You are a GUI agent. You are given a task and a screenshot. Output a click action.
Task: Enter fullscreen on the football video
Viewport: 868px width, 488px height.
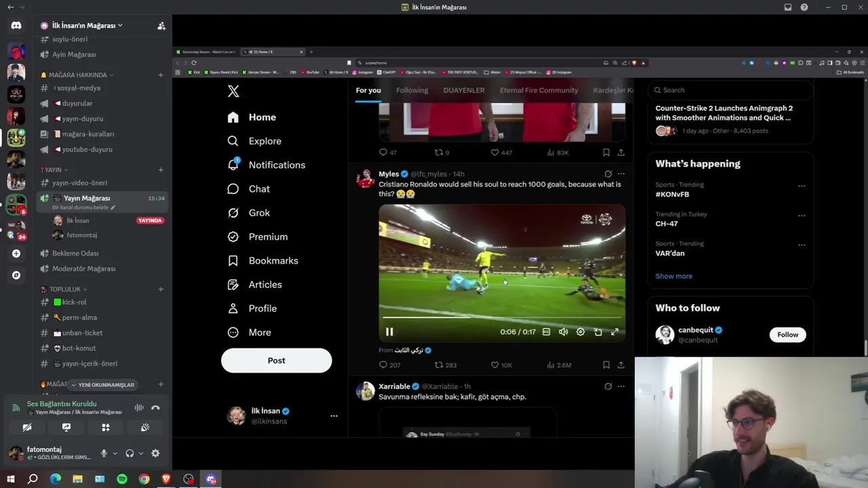click(x=615, y=332)
